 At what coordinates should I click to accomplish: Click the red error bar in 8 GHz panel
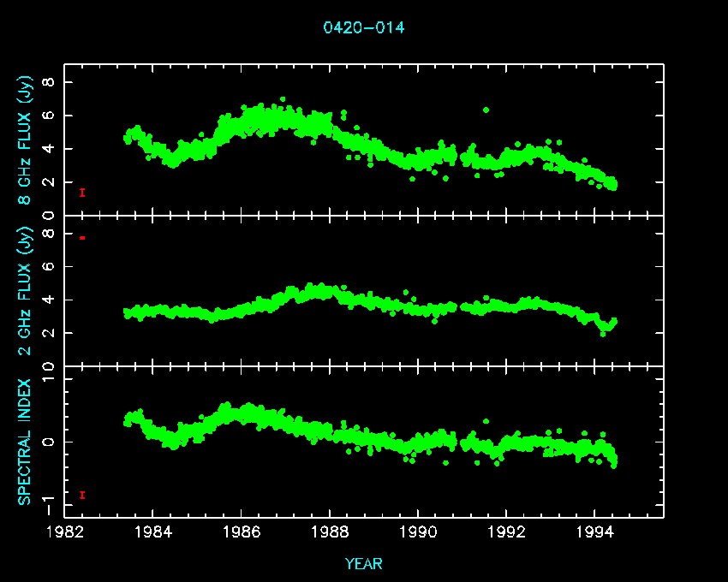point(82,193)
